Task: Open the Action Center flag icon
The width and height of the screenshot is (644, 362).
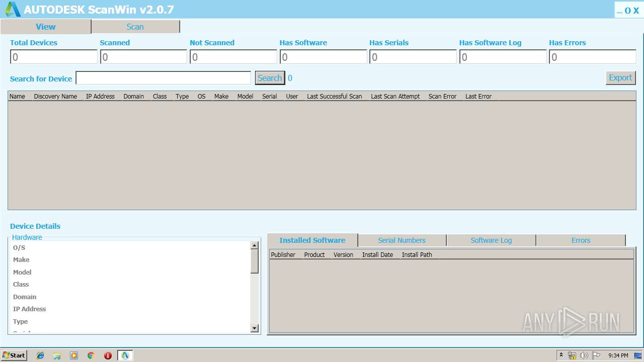Action: (596, 355)
